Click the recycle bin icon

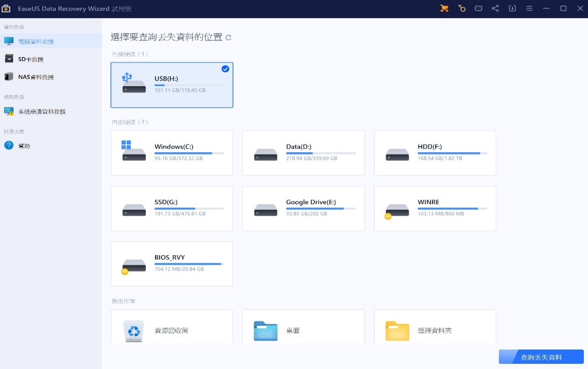[134, 330]
